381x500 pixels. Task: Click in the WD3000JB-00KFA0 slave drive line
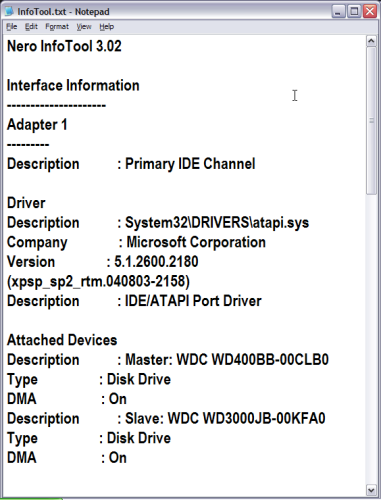166,419
